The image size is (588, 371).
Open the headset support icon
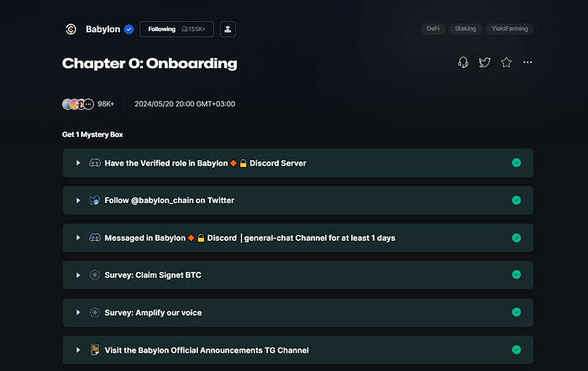463,62
